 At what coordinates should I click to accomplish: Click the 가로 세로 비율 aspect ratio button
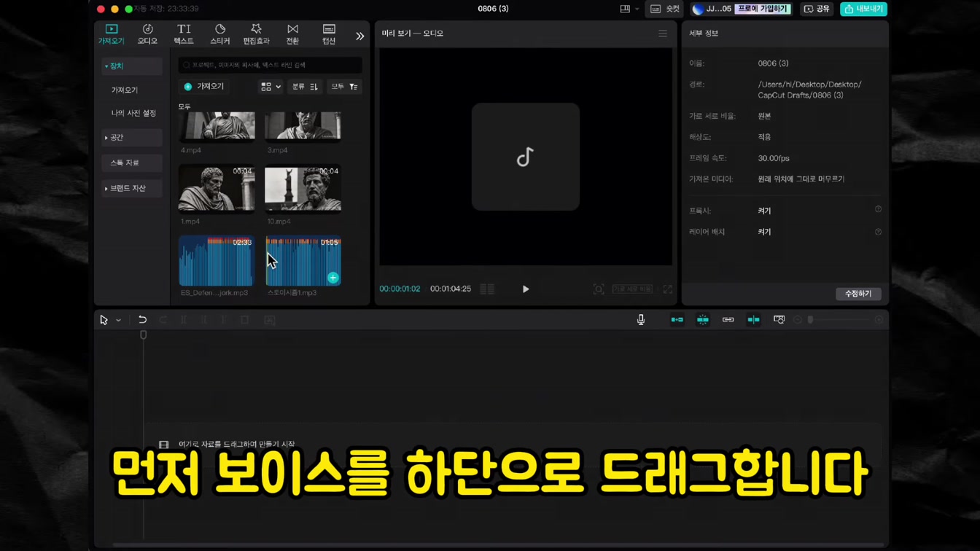coord(633,289)
